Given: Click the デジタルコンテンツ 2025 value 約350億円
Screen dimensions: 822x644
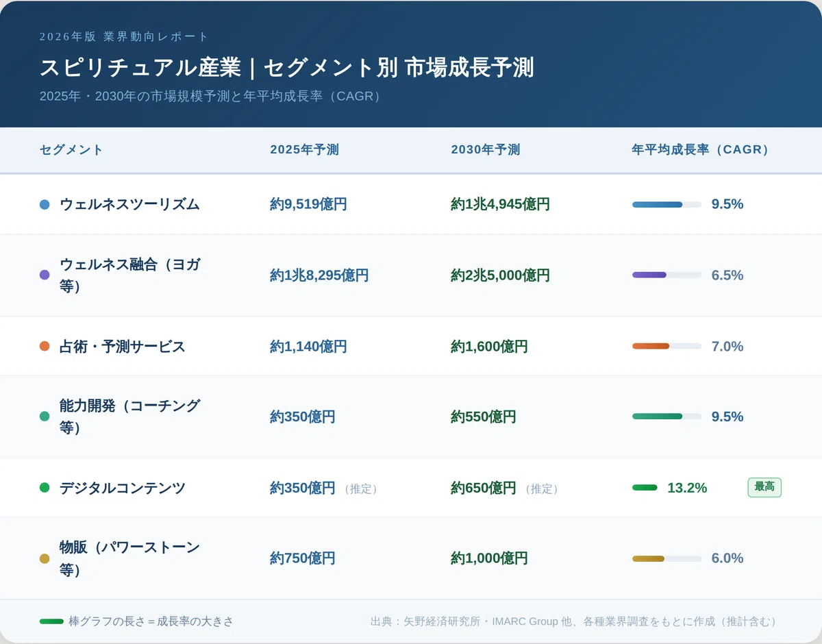Looking at the screenshot, I should point(303,488).
